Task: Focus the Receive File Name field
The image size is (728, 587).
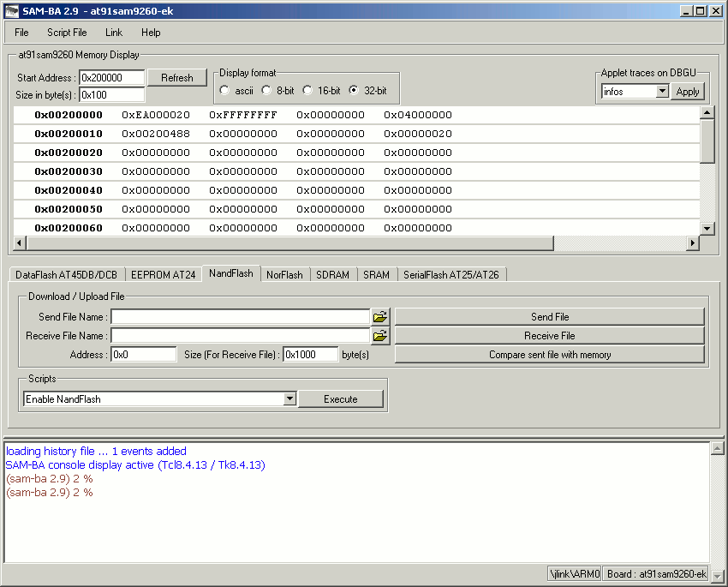Action: (x=241, y=335)
